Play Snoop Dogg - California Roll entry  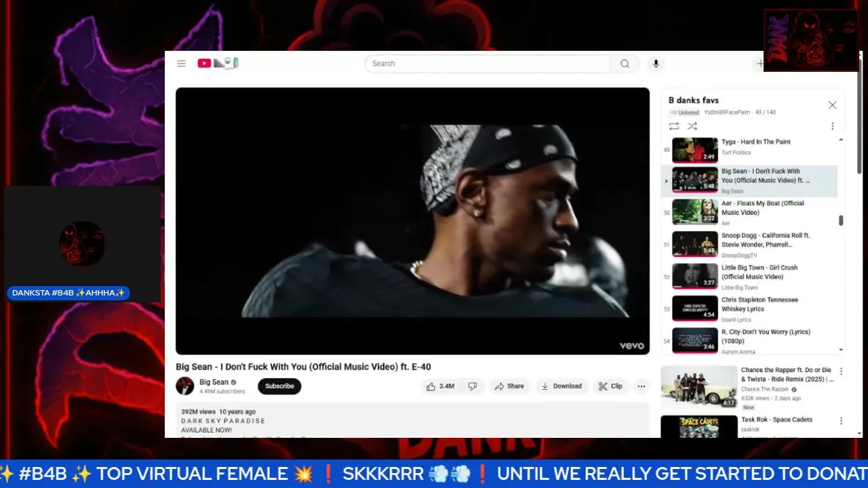pyautogui.click(x=749, y=244)
